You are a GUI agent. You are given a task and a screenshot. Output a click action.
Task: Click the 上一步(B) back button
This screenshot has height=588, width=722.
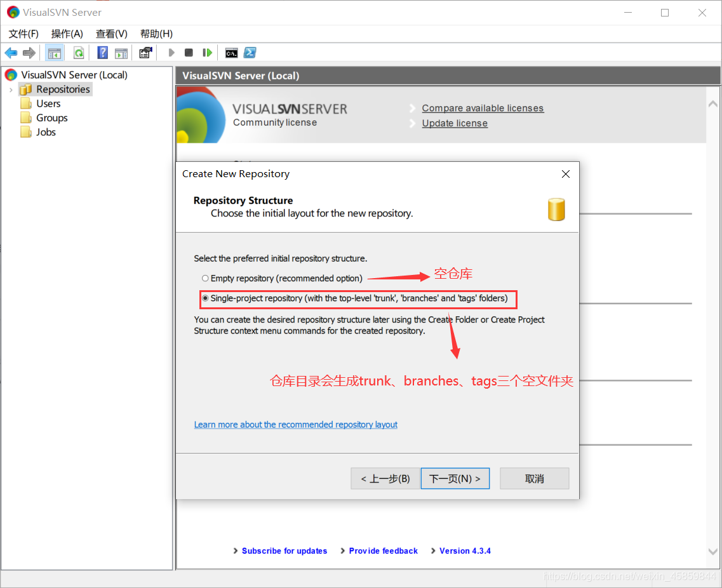(x=385, y=479)
